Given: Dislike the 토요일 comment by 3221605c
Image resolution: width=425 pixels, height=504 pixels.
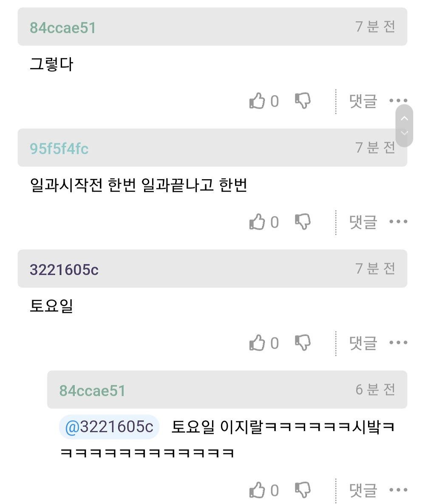Looking at the screenshot, I should (x=303, y=343).
